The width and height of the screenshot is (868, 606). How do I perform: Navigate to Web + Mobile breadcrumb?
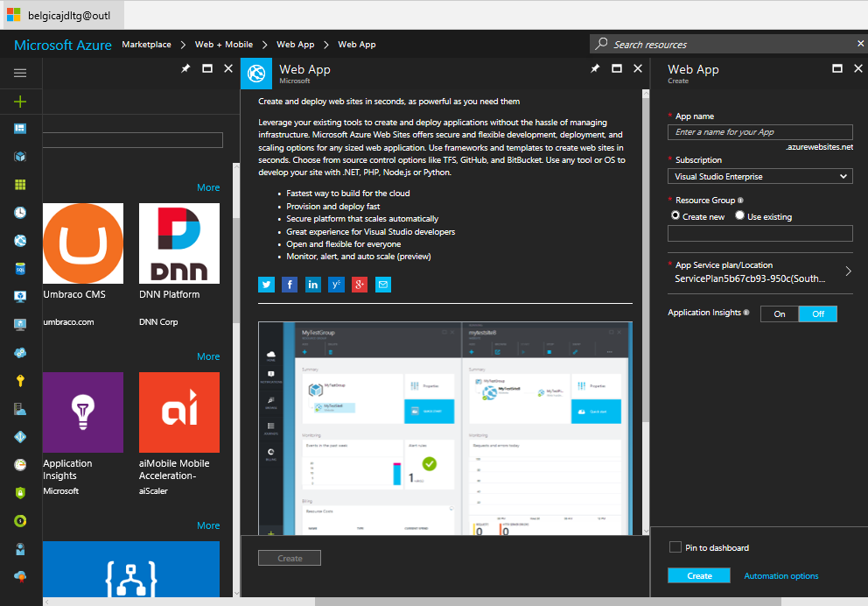pyautogui.click(x=224, y=45)
